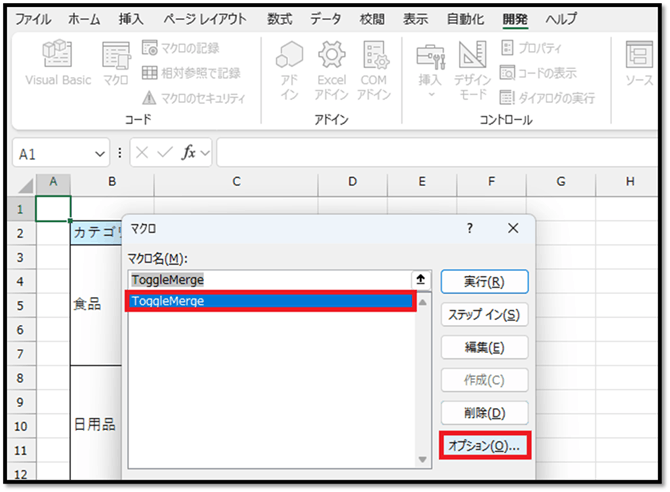Click the アドイン hexagon icon
This screenshot has height=492, width=670.
pyautogui.click(x=289, y=56)
